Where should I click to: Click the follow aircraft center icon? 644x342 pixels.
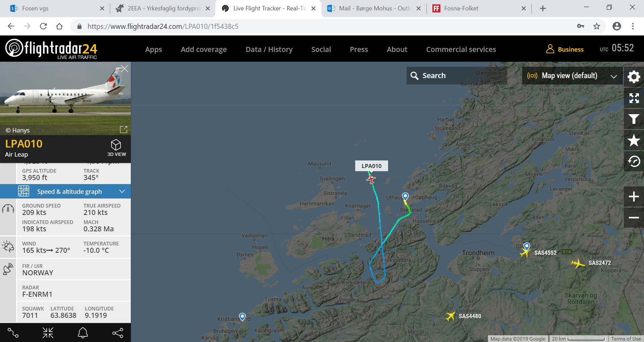point(48,333)
